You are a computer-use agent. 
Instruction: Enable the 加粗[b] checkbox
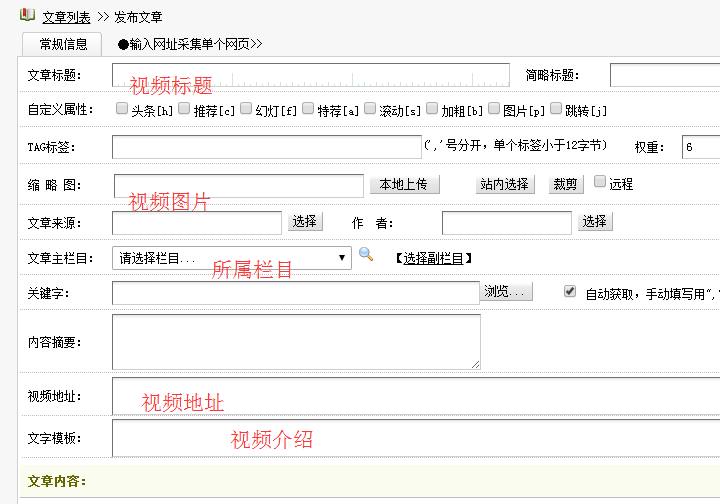(x=432, y=108)
